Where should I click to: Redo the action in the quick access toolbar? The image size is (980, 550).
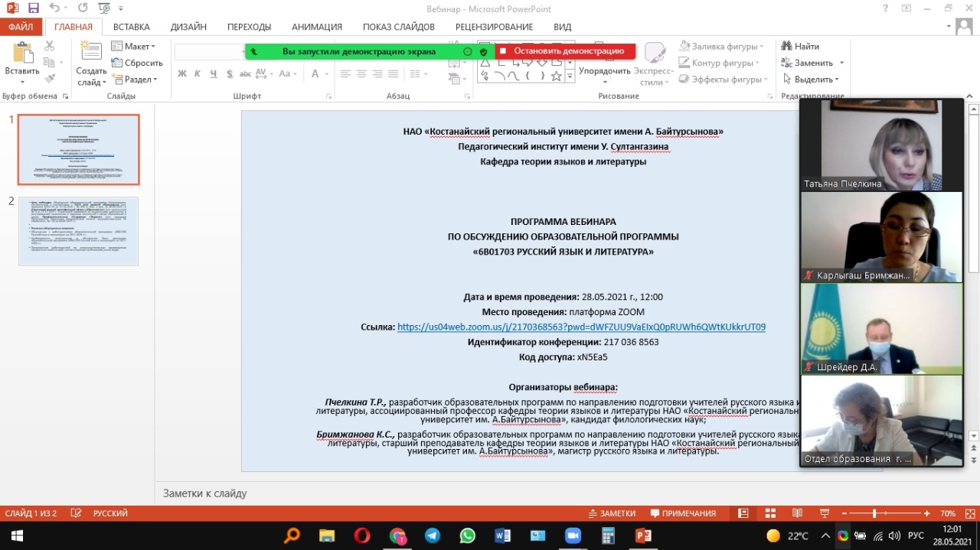[x=82, y=8]
